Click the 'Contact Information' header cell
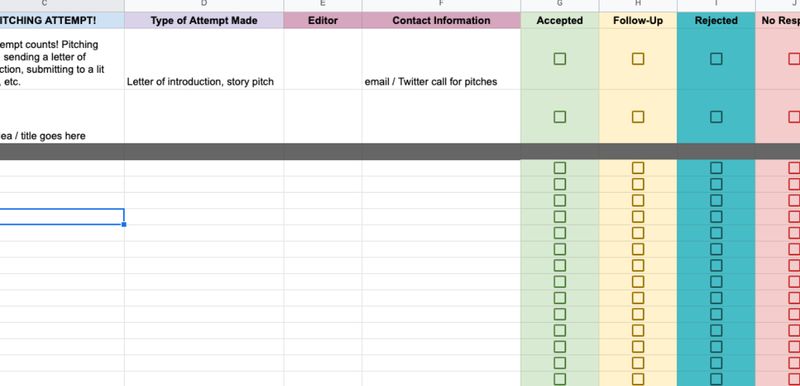This screenshot has width=800, height=386. (441, 20)
